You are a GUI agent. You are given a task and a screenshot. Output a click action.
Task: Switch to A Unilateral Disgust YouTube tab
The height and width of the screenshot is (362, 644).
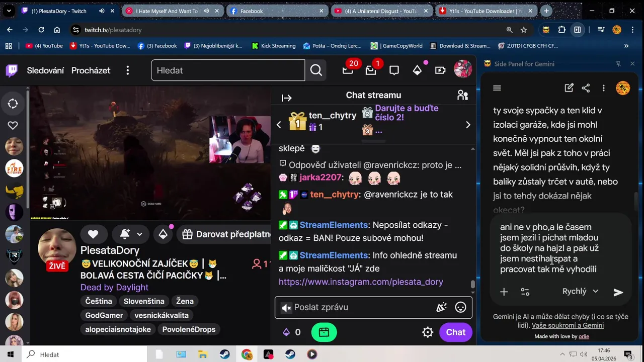tap(382, 11)
